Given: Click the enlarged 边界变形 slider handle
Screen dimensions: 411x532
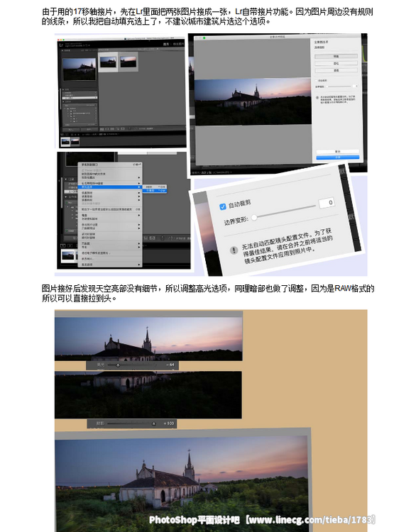Looking at the screenshot, I should pos(253,218).
